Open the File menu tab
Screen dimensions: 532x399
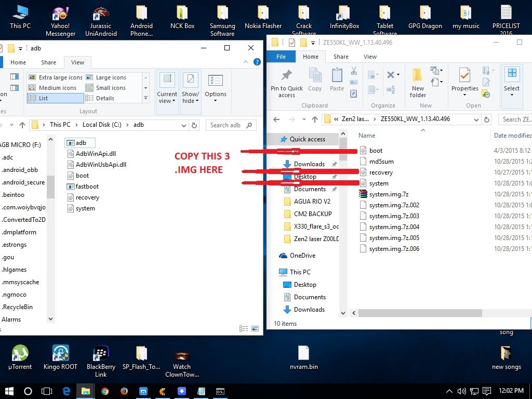[281, 57]
